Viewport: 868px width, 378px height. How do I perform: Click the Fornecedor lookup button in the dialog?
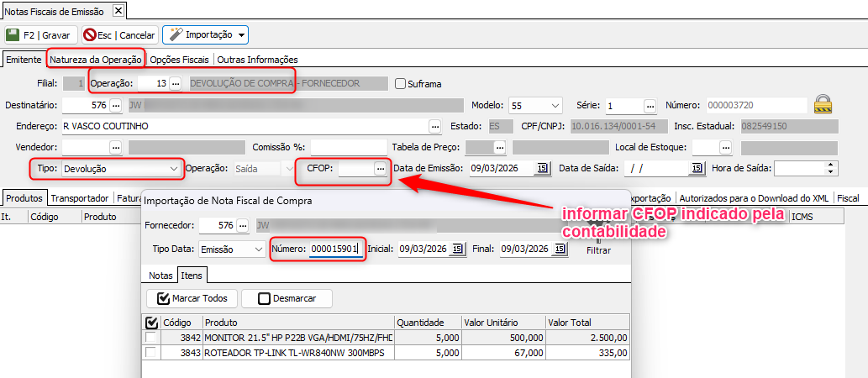click(x=243, y=225)
